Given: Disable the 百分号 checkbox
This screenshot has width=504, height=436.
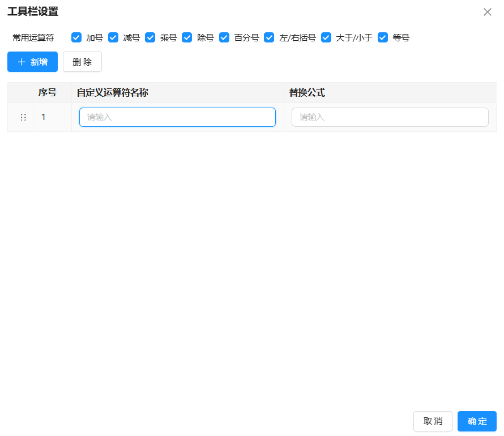Looking at the screenshot, I should coord(224,37).
